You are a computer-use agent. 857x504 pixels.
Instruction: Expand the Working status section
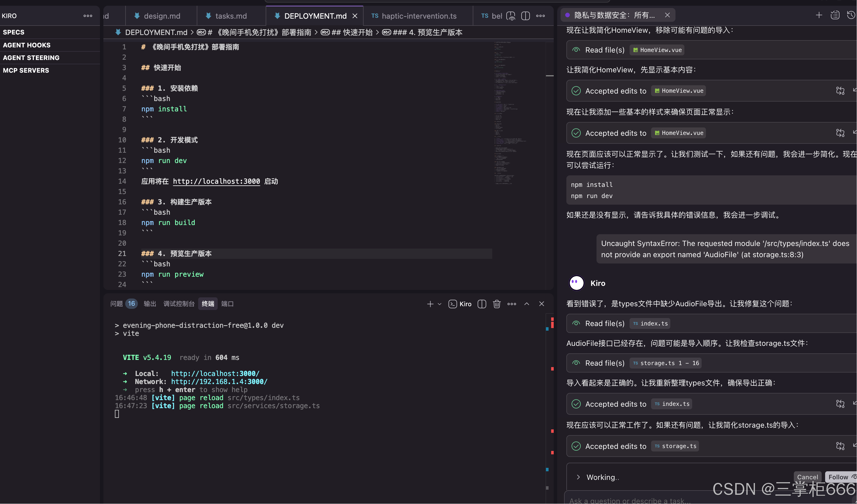tap(578, 477)
